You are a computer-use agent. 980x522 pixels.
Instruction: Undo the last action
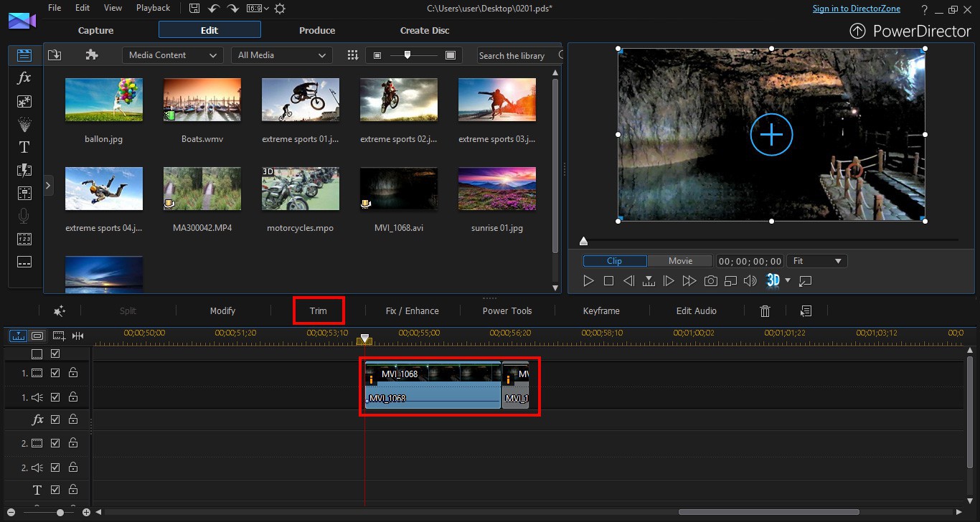(x=214, y=9)
